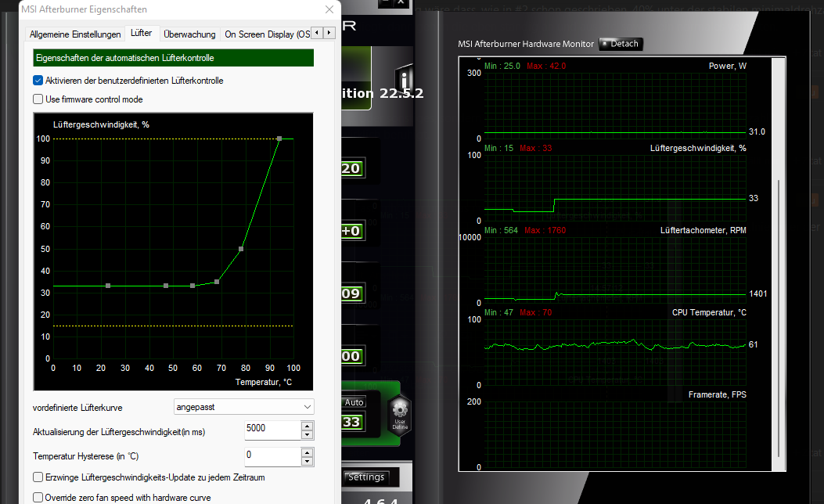The height and width of the screenshot is (504, 824).
Task: Select the Lüfter tab
Action: [x=141, y=33]
